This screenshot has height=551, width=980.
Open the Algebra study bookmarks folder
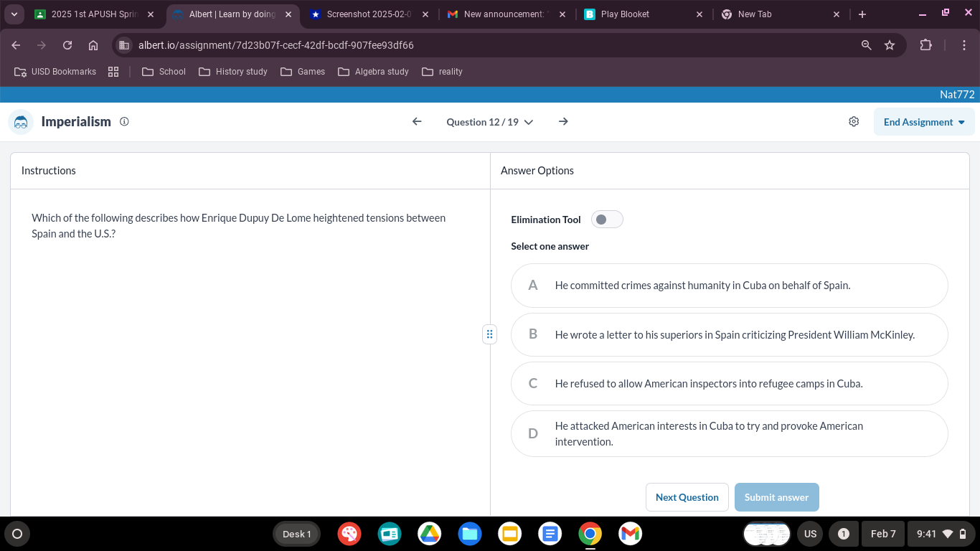pyautogui.click(x=373, y=72)
